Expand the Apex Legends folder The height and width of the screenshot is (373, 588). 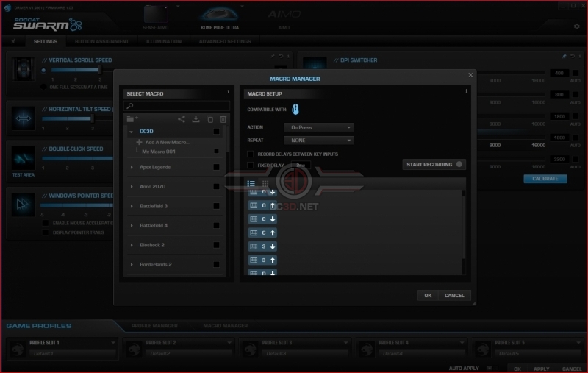(132, 167)
